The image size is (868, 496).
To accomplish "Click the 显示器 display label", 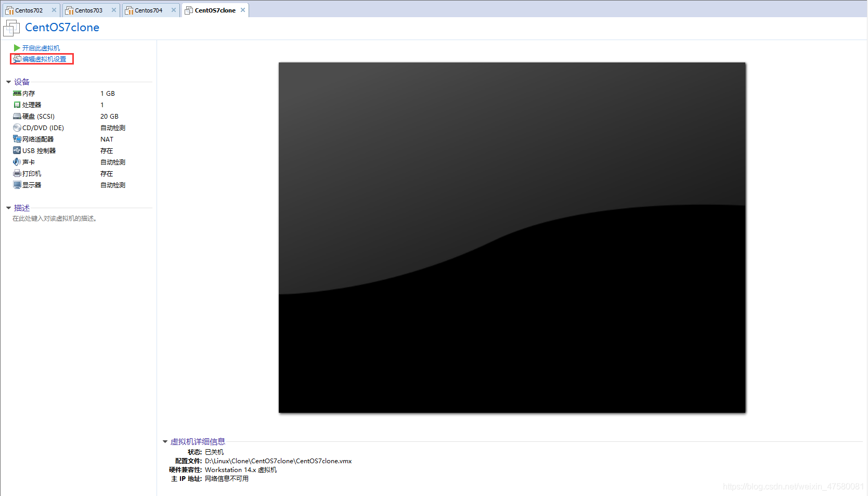I will [32, 185].
